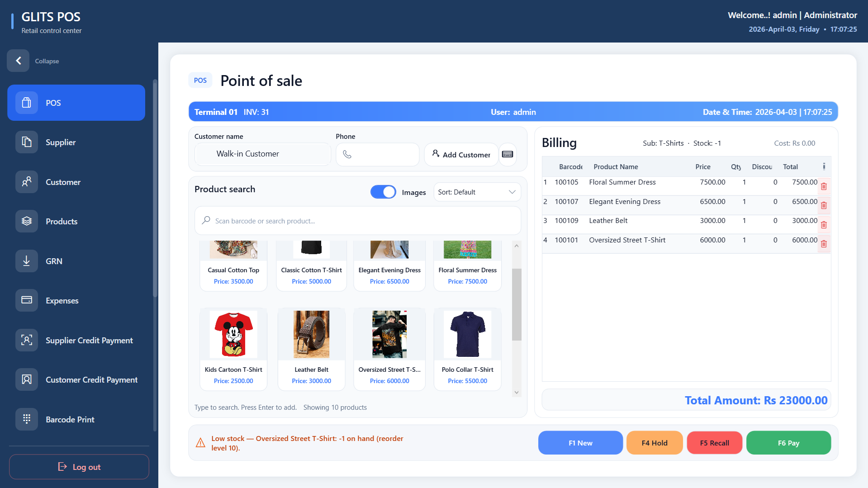Image resolution: width=868 pixels, height=488 pixels.
Task: Click the Barcode Print grid icon
Action: tap(27, 419)
